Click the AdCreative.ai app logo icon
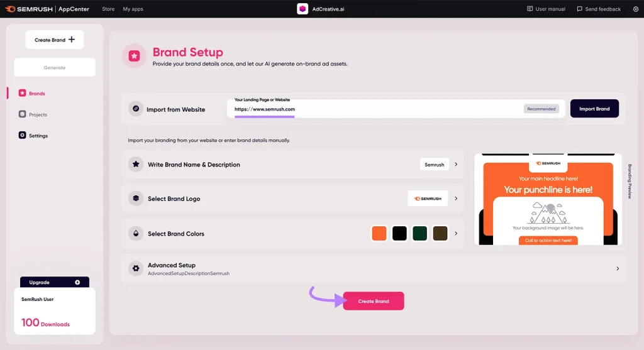The width and height of the screenshot is (644, 350). click(303, 9)
